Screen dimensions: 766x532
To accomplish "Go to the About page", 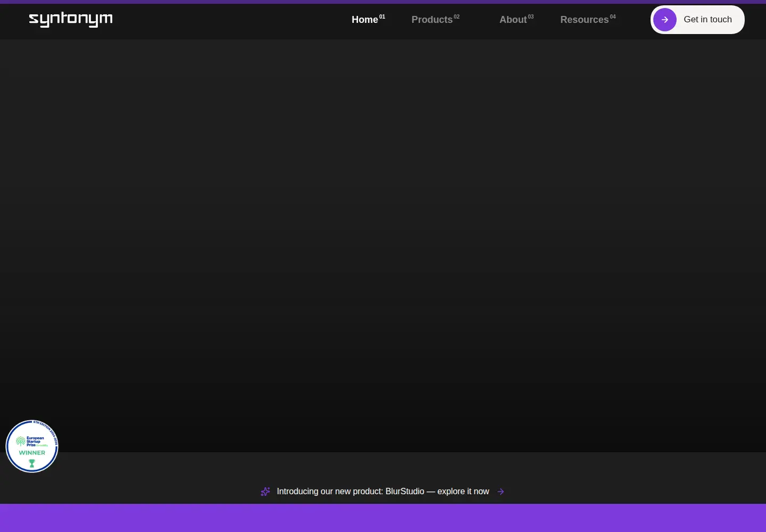I will point(516,20).
